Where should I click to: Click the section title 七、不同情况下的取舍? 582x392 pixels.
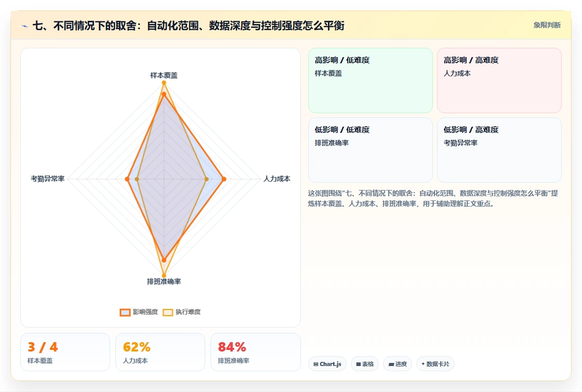point(188,25)
